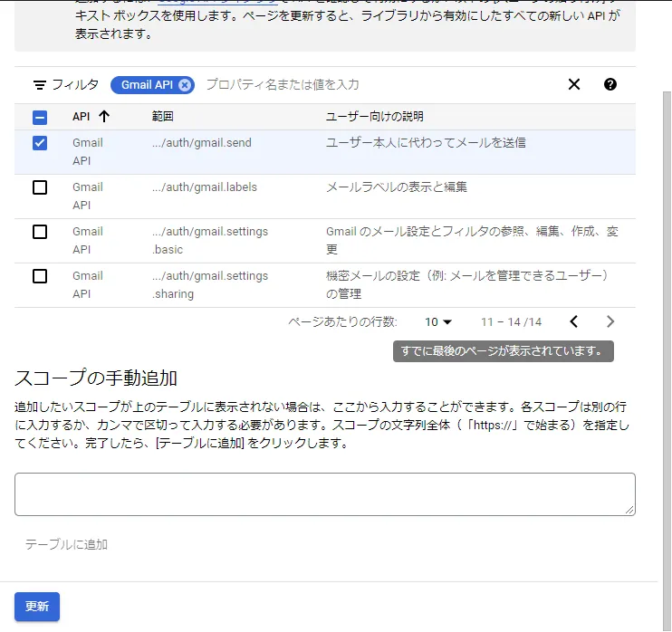The height and width of the screenshot is (632, 672).
Task: Focus the manual scope entry text area
Action: [325, 494]
